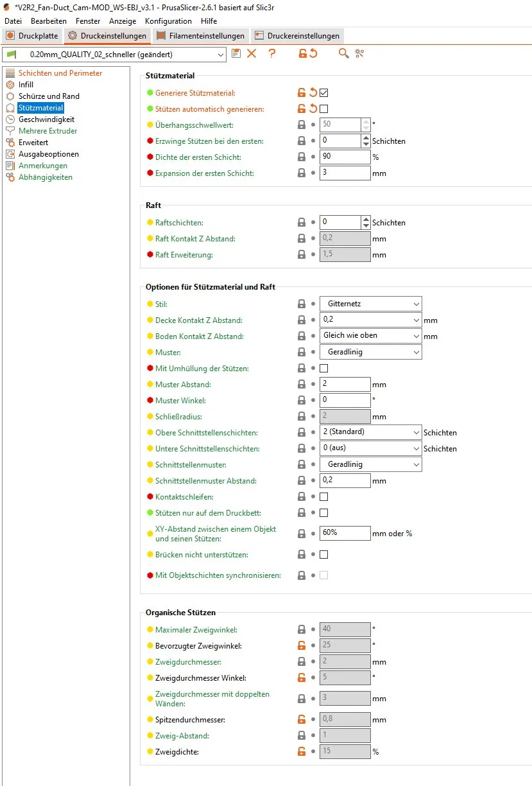Click the compare presets icon
Viewport: 532px width, 786px height.
point(359,54)
